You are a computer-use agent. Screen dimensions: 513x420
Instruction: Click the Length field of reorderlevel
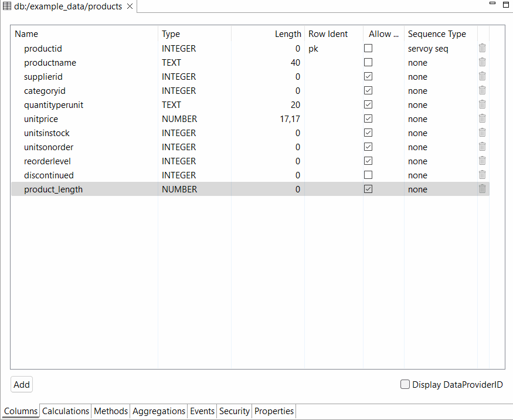click(x=269, y=161)
